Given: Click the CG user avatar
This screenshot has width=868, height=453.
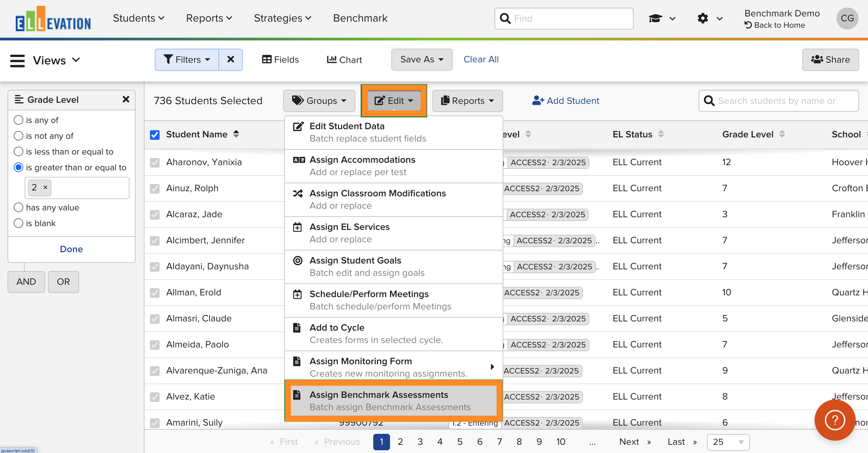Looking at the screenshot, I should pyautogui.click(x=847, y=19).
